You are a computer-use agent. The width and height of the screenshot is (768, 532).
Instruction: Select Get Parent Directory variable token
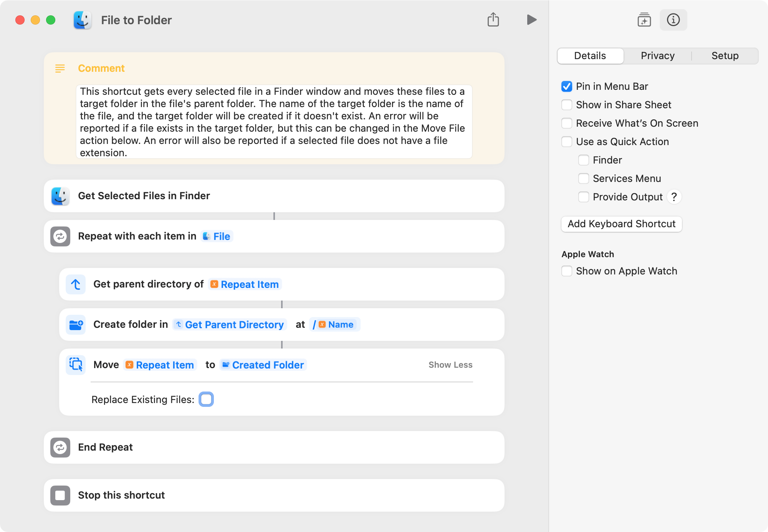click(x=230, y=325)
